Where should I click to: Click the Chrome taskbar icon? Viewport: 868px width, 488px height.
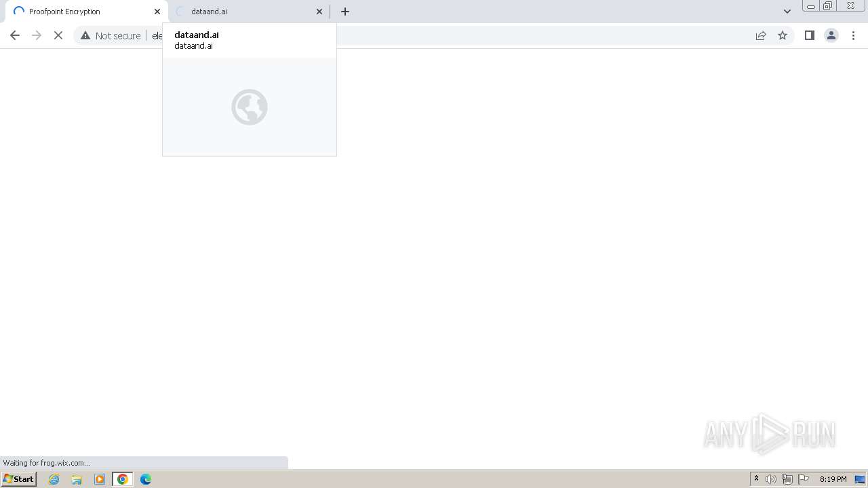[123, 479]
